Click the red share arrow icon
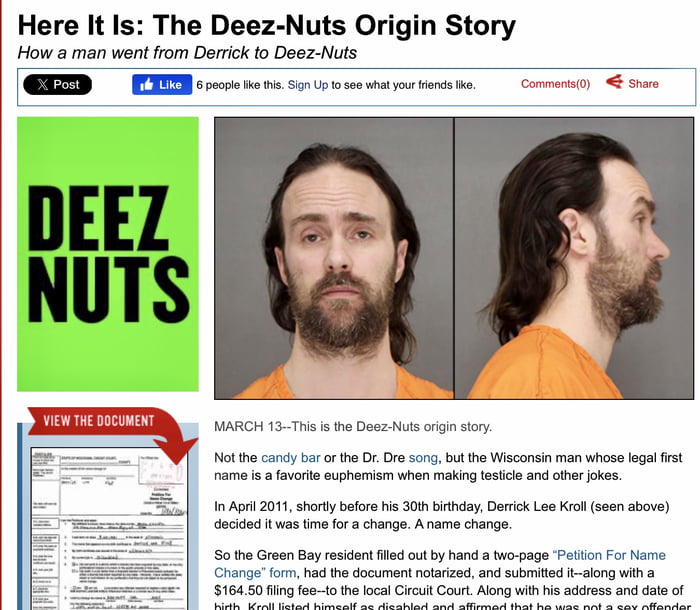Screen dimensions: 700x610 (x=614, y=82)
